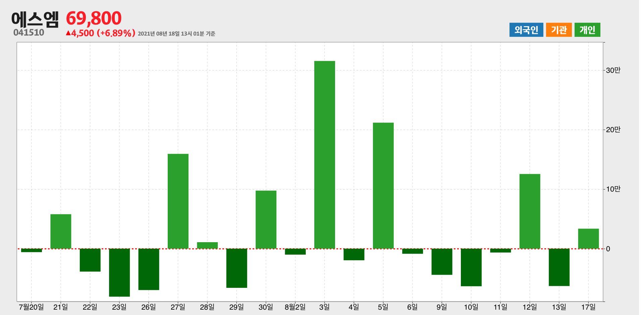
Task: Click the 23일 axis label
Action: 119,307
